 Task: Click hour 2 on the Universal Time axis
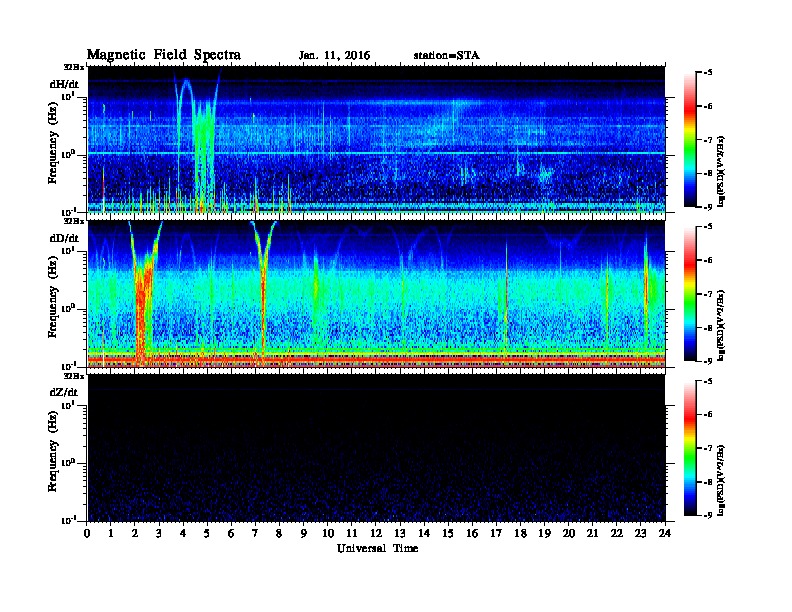(x=135, y=533)
